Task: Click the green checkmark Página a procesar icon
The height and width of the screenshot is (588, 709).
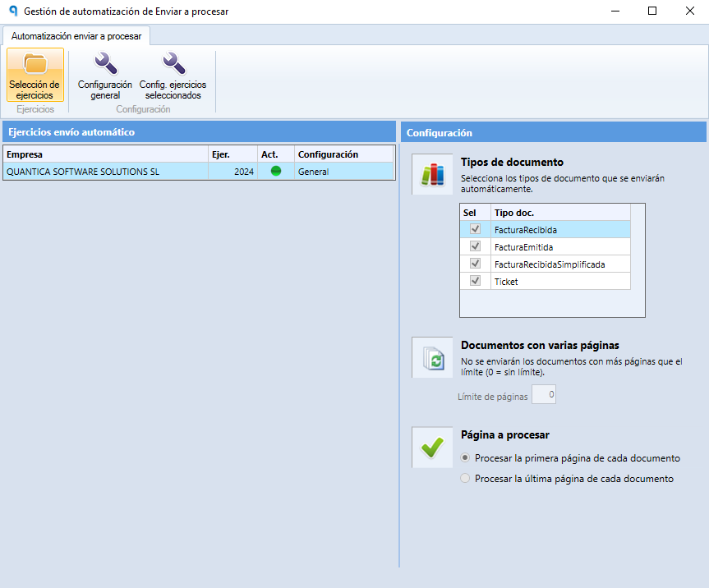Action: click(432, 448)
